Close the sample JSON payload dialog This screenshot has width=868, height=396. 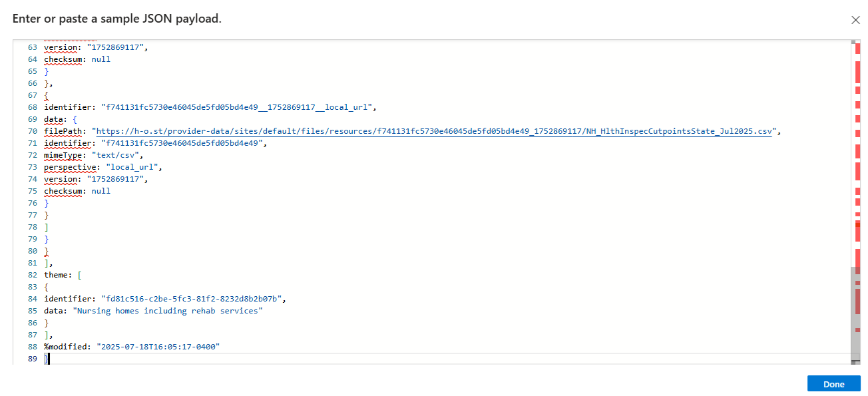pos(855,20)
